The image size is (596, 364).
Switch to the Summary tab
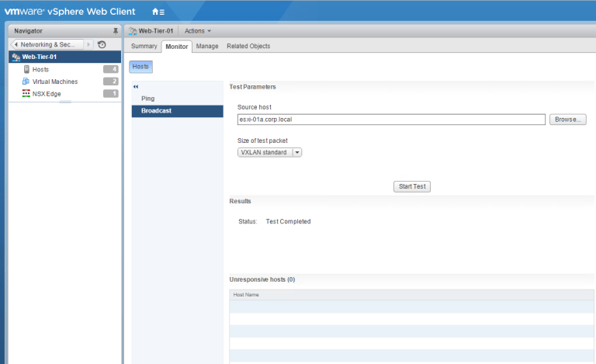(144, 47)
